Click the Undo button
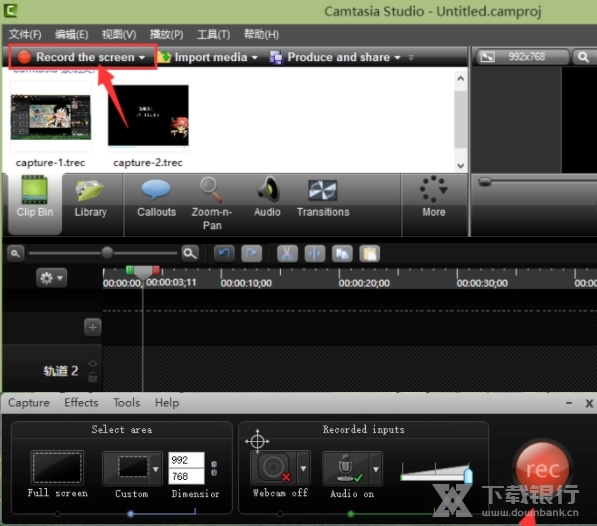 (x=224, y=253)
